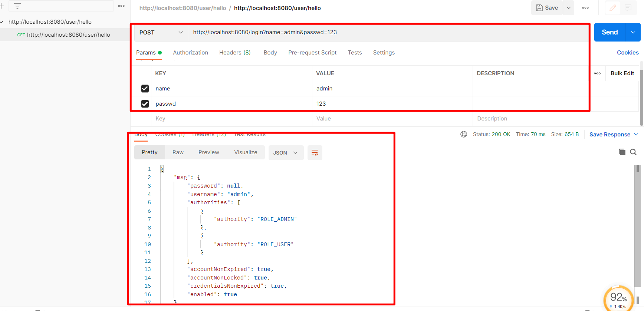Click the Size: 654 B text
The height and width of the screenshot is (311, 644).
pyautogui.click(x=565, y=134)
